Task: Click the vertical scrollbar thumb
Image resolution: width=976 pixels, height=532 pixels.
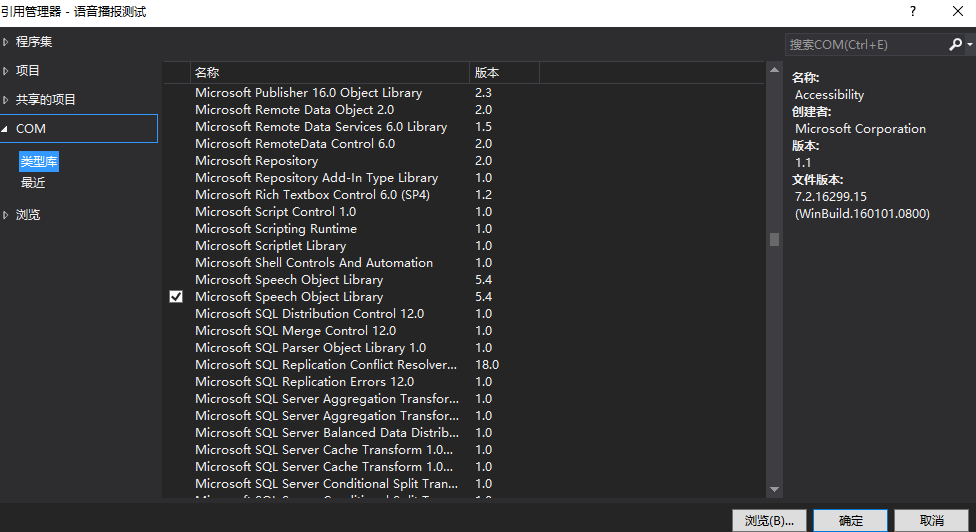Action: click(x=774, y=240)
